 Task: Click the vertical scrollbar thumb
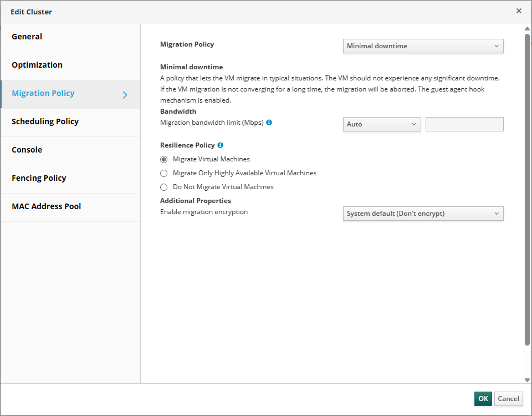[527, 190]
